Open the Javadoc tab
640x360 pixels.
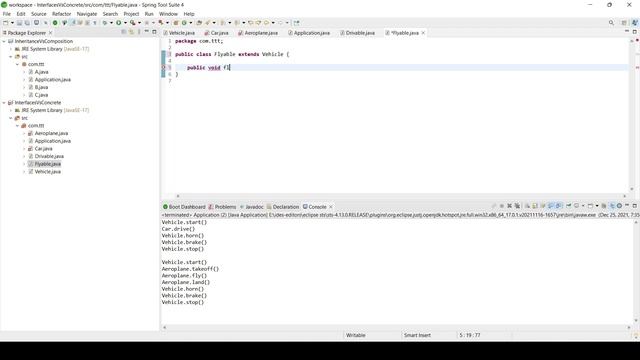(x=251, y=207)
